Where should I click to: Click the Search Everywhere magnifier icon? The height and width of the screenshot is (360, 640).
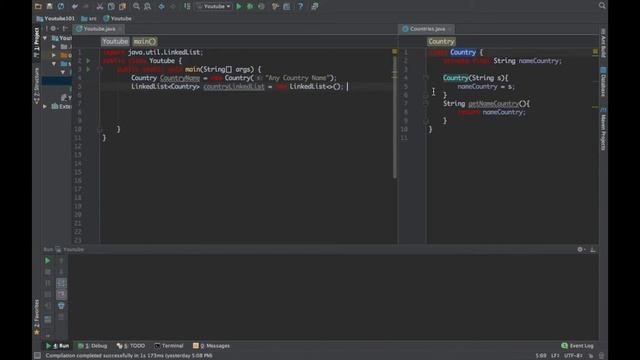point(602,5)
